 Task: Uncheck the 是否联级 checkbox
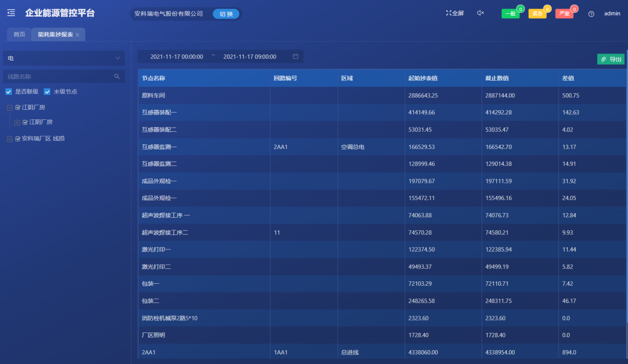[x=8, y=92]
